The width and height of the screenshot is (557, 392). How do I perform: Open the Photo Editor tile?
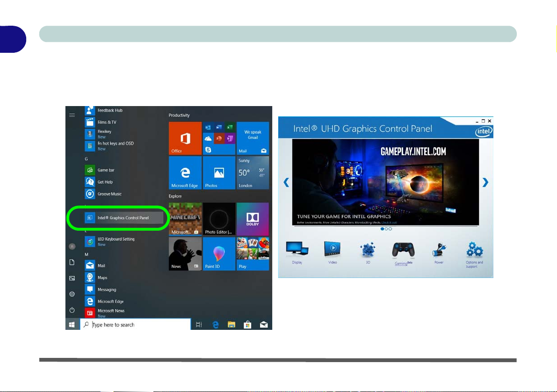(219, 219)
